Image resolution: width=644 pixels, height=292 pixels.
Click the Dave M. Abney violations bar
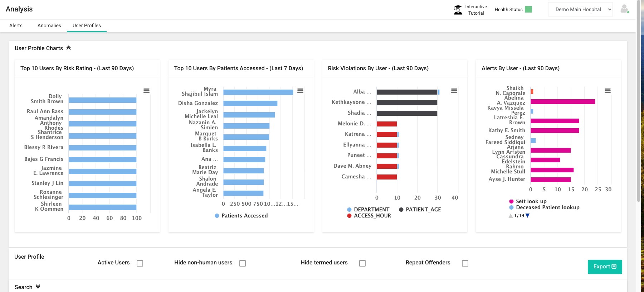tap(387, 166)
